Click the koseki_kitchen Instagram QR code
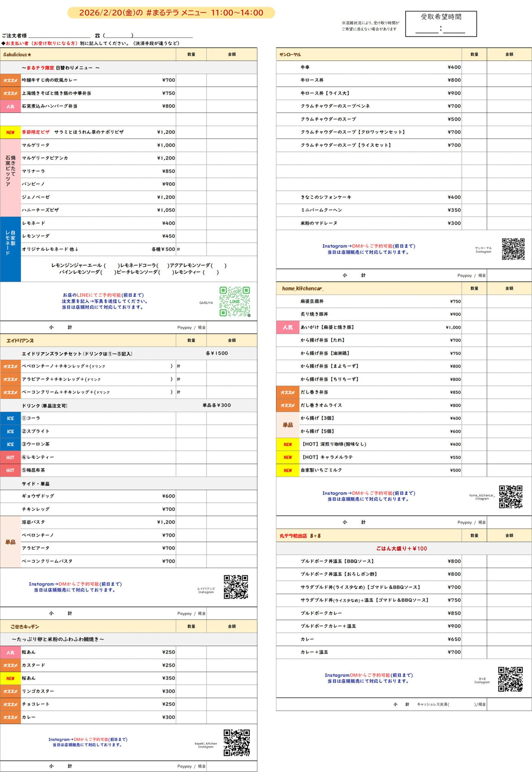This screenshot has height=772, width=532. pos(236,742)
